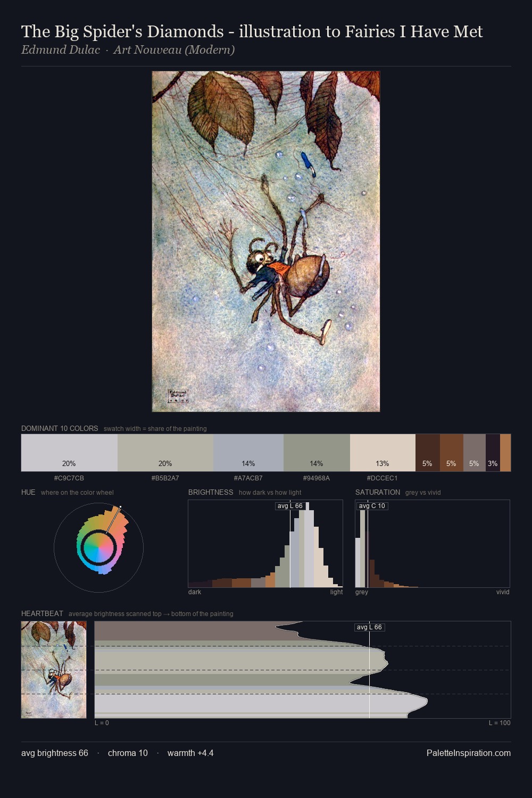This screenshot has height=798, width=532.
Task: Click the saturation histogram chart
Action: pos(433,544)
